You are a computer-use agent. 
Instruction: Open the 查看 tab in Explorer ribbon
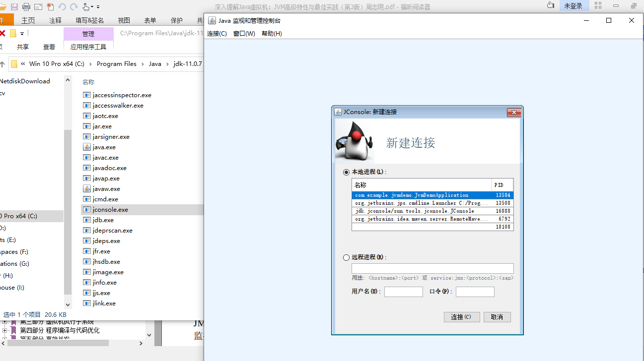coord(49,47)
